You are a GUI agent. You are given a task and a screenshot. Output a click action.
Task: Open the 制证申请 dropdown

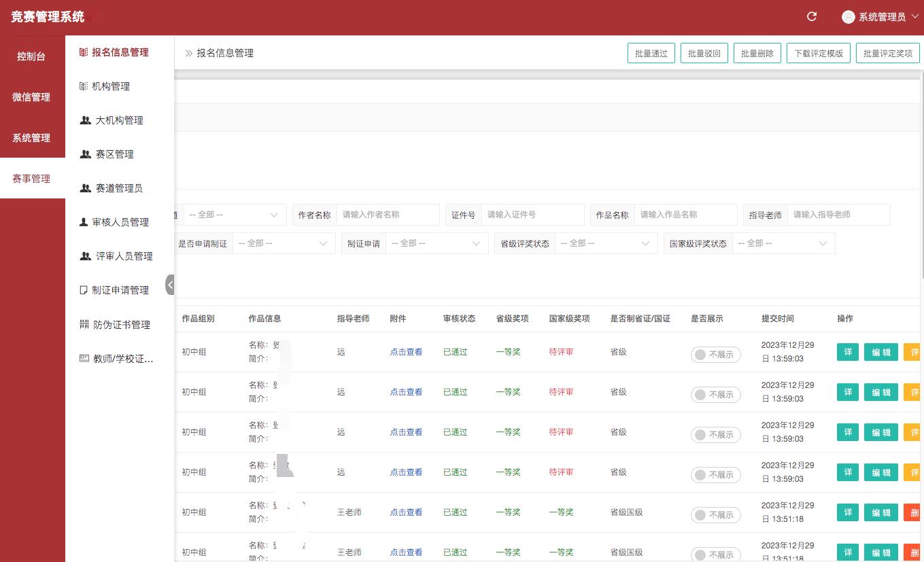(437, 243)
